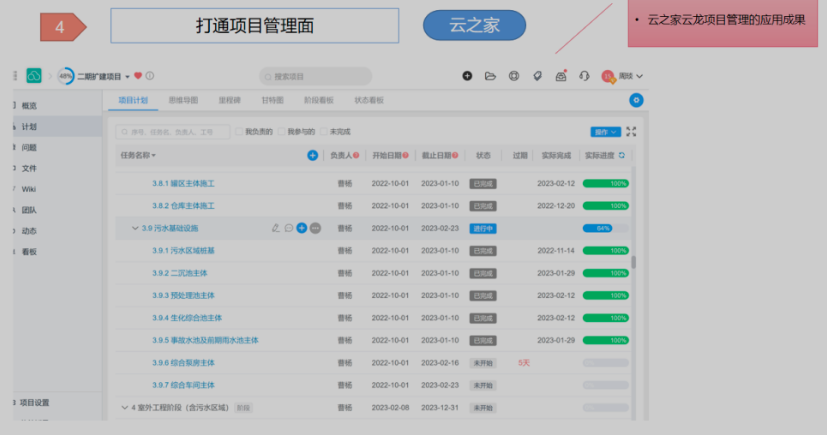Open task link 3.9.2 二沉池主体

179,273
